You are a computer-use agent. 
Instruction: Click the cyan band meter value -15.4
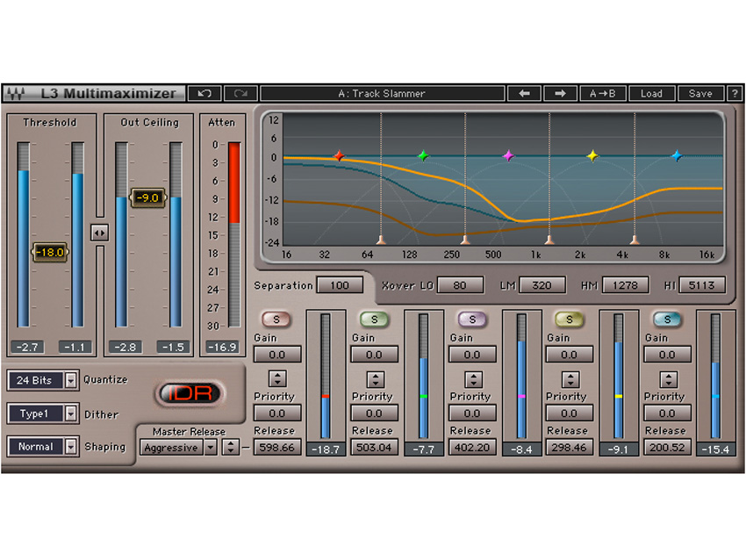point(716,449)
